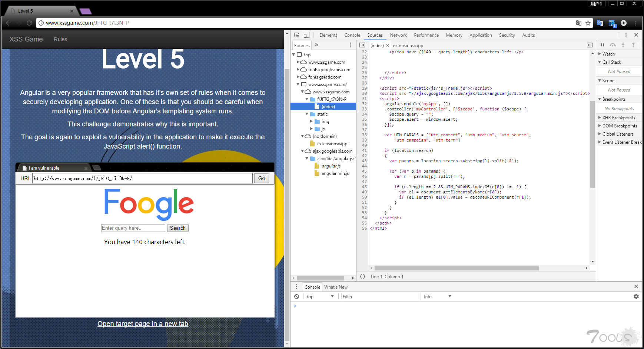This screenshot has width=644, height=349.
Task: Click the step into icon
Action: point(623,45)
